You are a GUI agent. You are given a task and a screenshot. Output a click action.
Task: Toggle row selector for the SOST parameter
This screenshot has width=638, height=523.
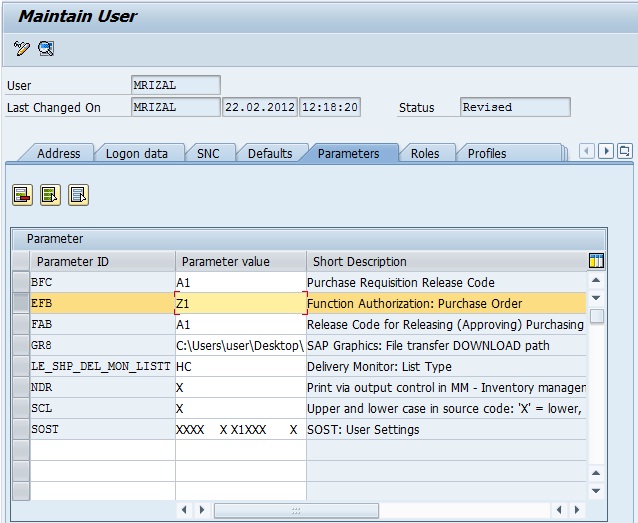(20, 430)
